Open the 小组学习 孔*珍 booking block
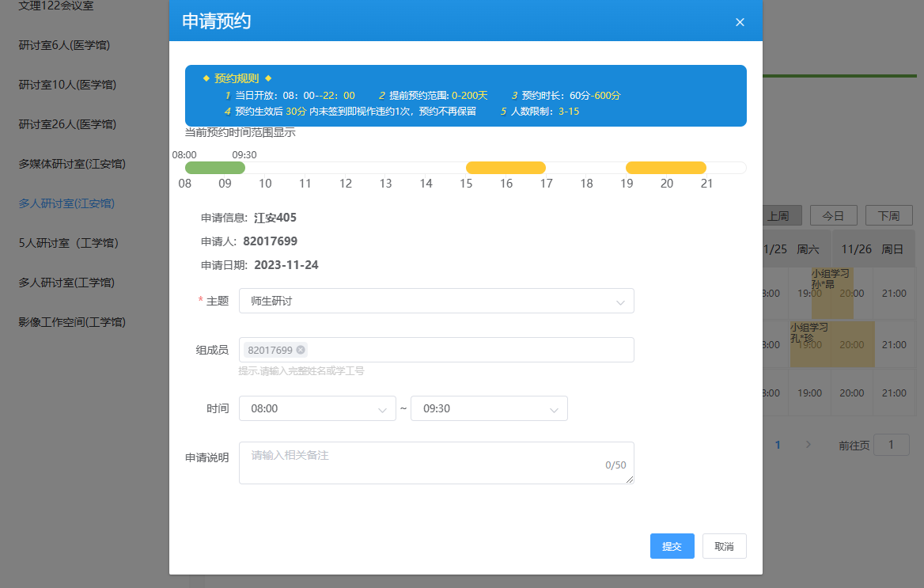This screenshot has height=588, width=924. click(x=832, y=343)
